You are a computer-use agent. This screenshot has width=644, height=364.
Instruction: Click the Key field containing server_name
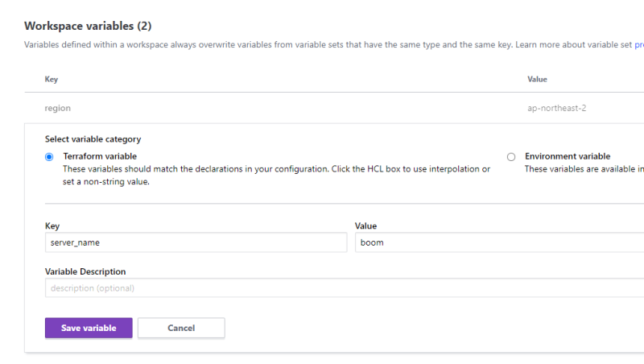196,242
